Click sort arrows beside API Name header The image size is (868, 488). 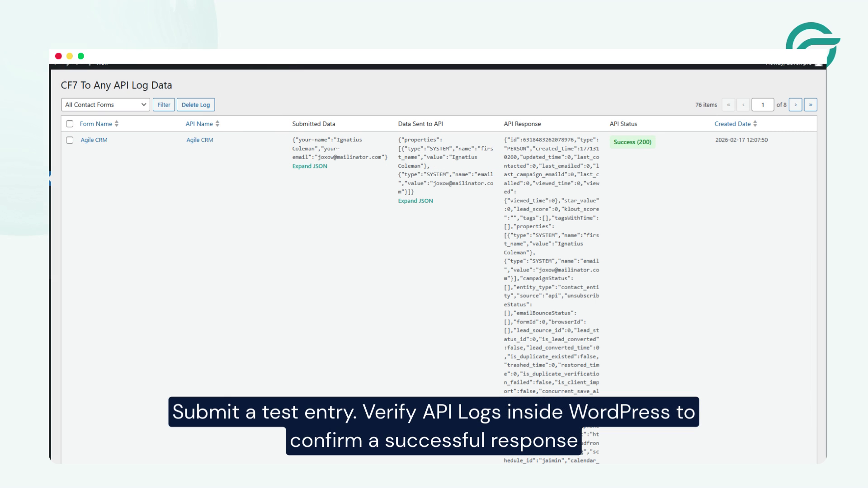[x=217, y=124]
